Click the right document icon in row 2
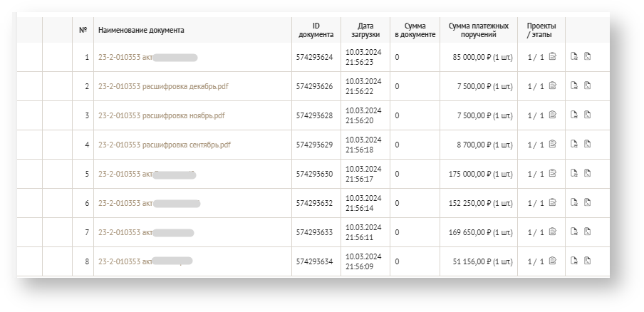Image resolution: width=644 pixels, height=312 pixels. point(588,86)
